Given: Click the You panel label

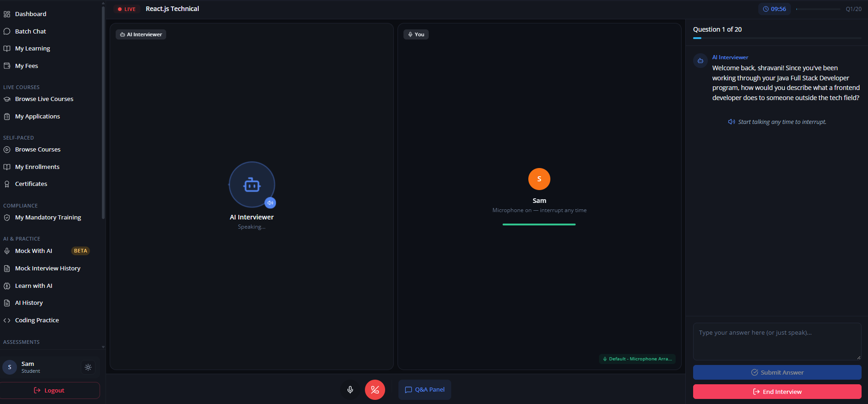Looking at the screenshot, I should pos(416,34).
